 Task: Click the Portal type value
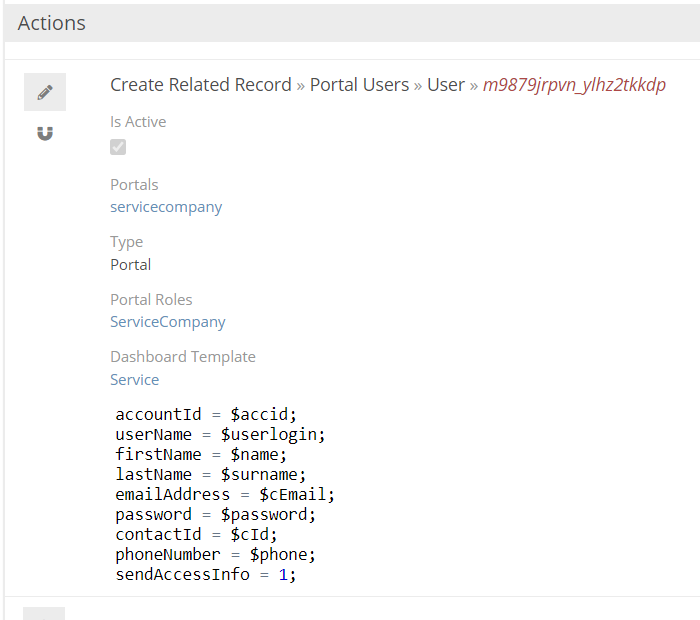pos(131,265)
